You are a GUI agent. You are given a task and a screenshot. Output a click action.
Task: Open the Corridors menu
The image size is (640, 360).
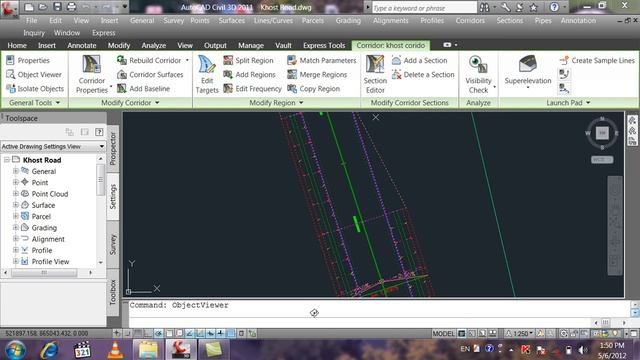pyautogui.click(x=470, y=20)
